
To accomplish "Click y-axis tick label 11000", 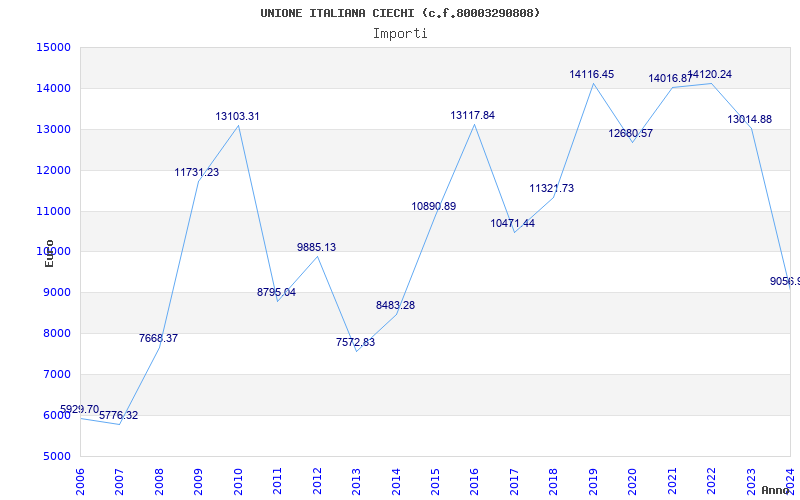I will pos(53,211).
